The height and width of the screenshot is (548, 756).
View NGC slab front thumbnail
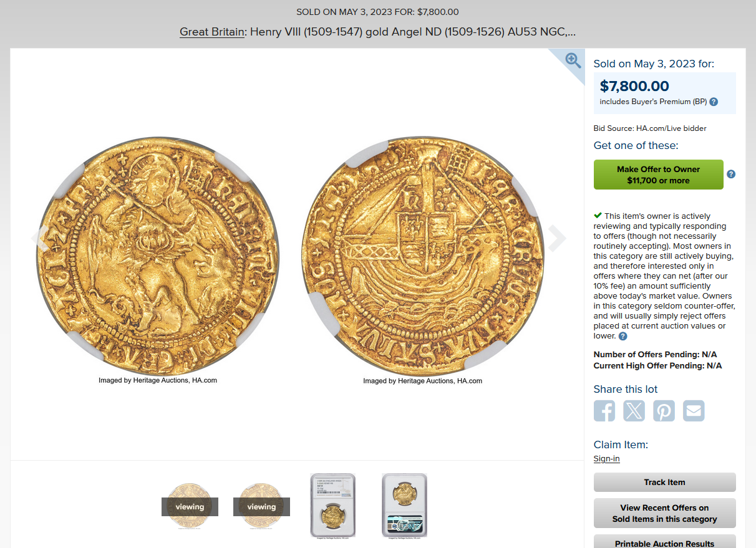click(x=332, y=506)
